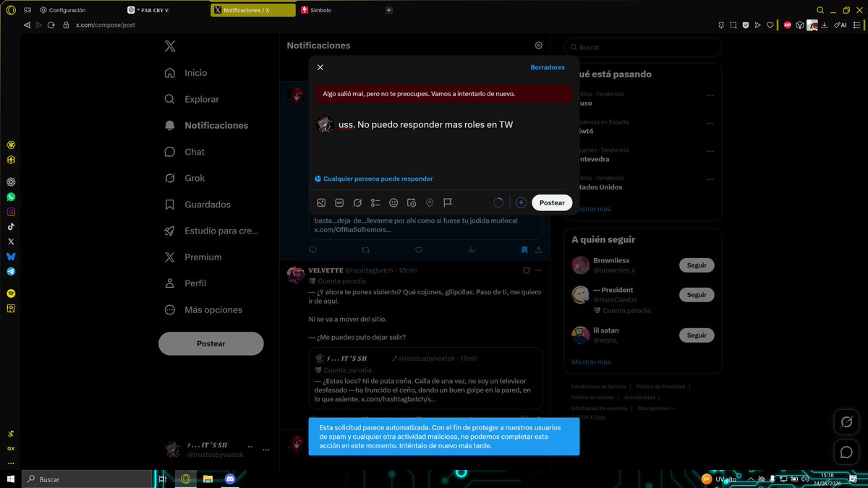Expand Más opciones in sidebar
Viewport: 868px width, 488px height.
(x=203, y=309)
